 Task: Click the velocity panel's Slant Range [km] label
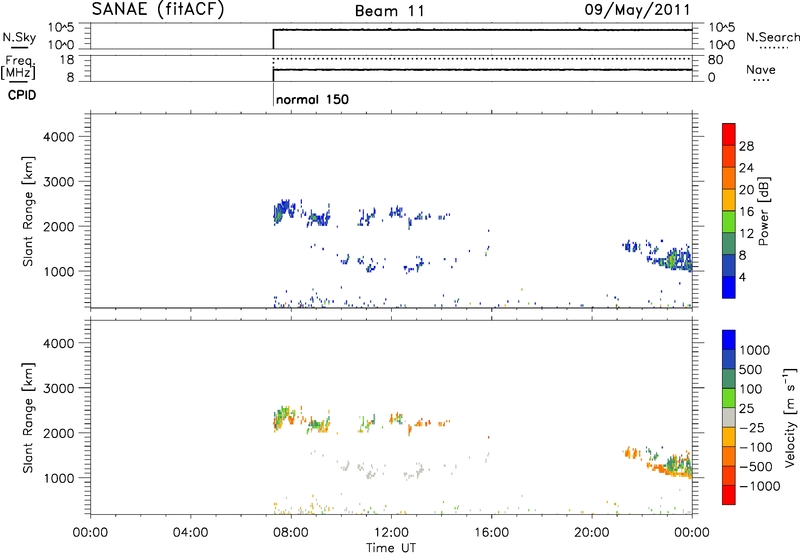(x=28, y=418)
